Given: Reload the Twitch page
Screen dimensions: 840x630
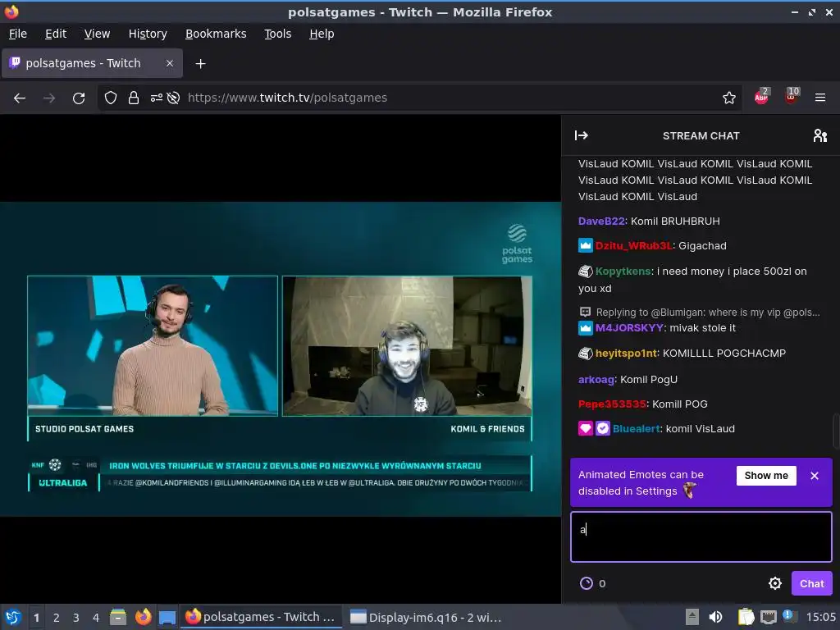Looking at the screenshot, I should (x=79, y=98).
